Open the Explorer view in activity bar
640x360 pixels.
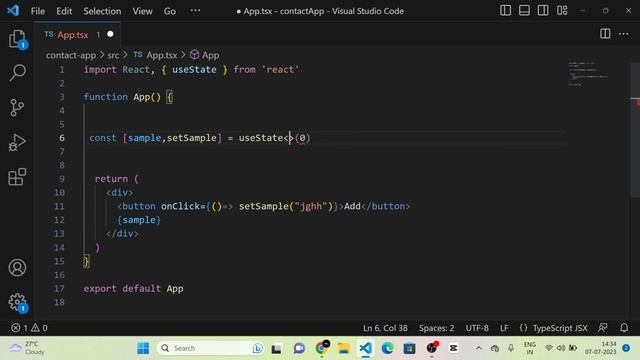click(x=17, y=39)
